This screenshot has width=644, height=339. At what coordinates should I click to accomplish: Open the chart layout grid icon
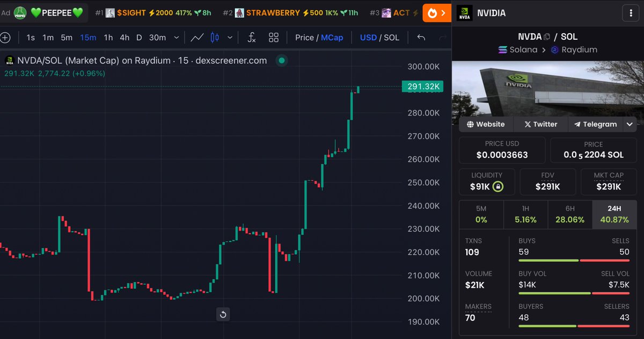coord(274,38)
